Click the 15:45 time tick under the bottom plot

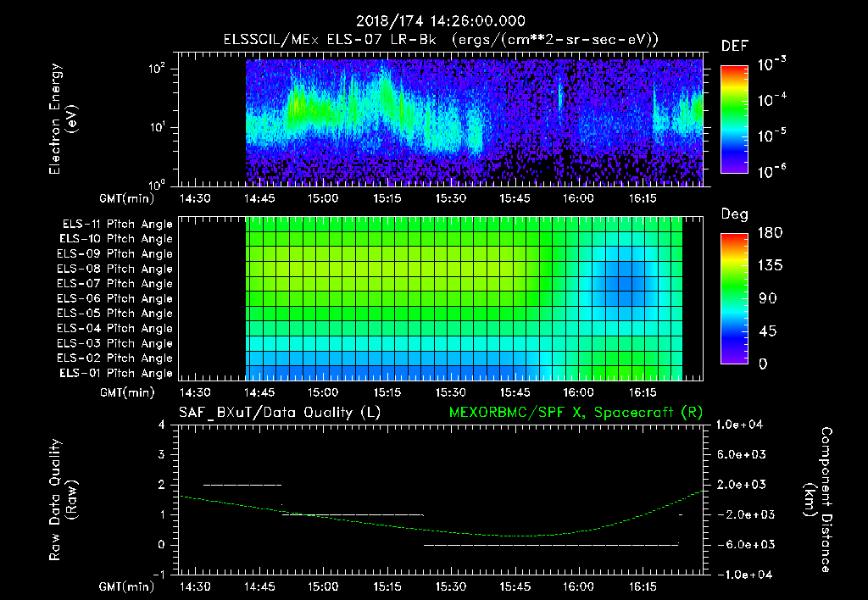point(515,587)
